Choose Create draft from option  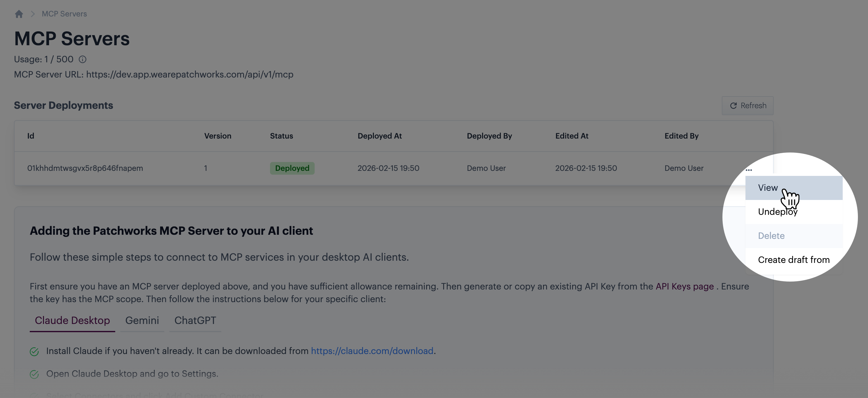[x=794, y=260]
